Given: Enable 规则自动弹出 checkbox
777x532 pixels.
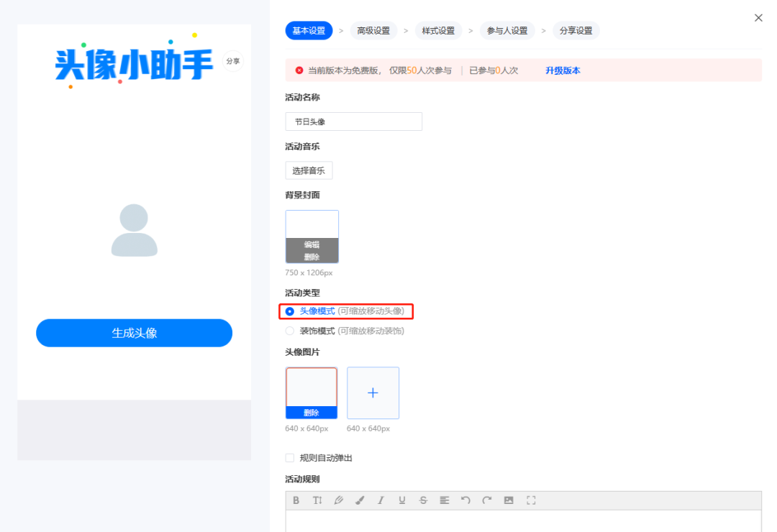Looking at the screenshot, I should pos(290,458).
